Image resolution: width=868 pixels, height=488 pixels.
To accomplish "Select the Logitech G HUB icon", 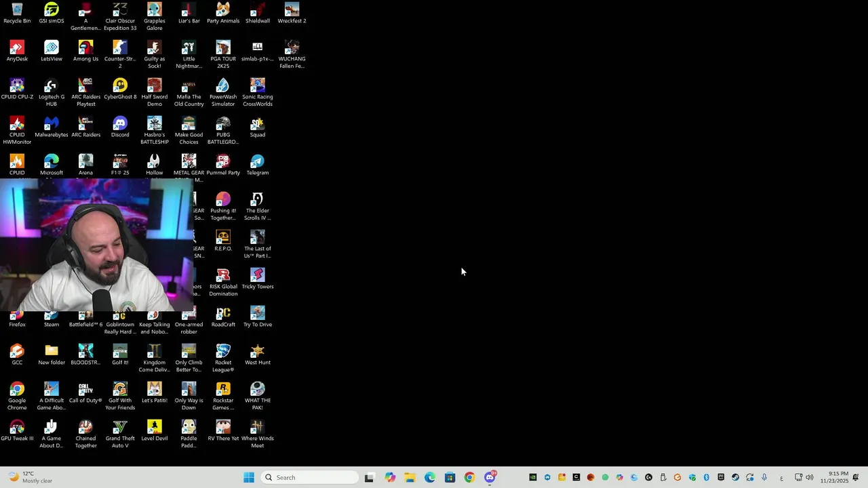I will point(52,92).
